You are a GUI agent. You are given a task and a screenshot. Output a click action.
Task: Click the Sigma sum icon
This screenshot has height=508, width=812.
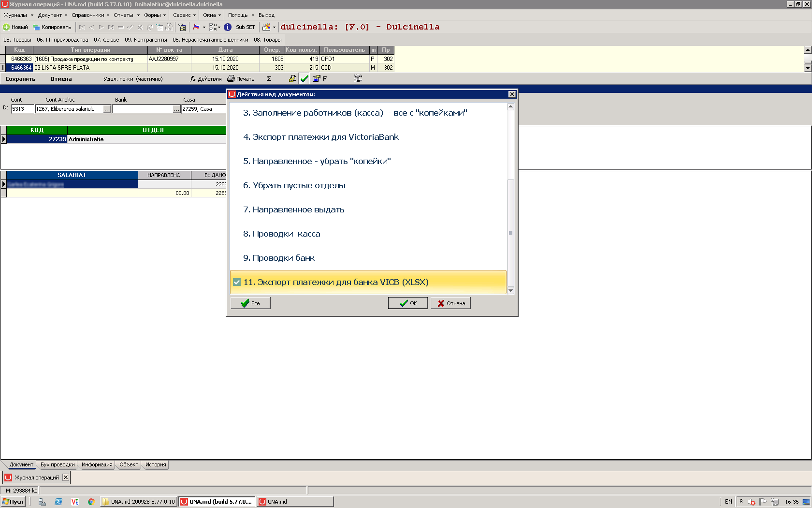coord(269,79)
